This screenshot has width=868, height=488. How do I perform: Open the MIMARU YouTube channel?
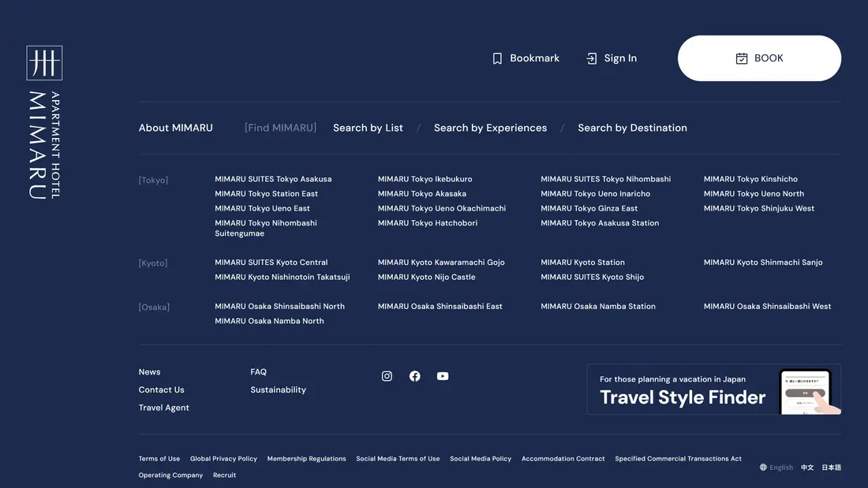pyautogui.click(x=443, y=376)
